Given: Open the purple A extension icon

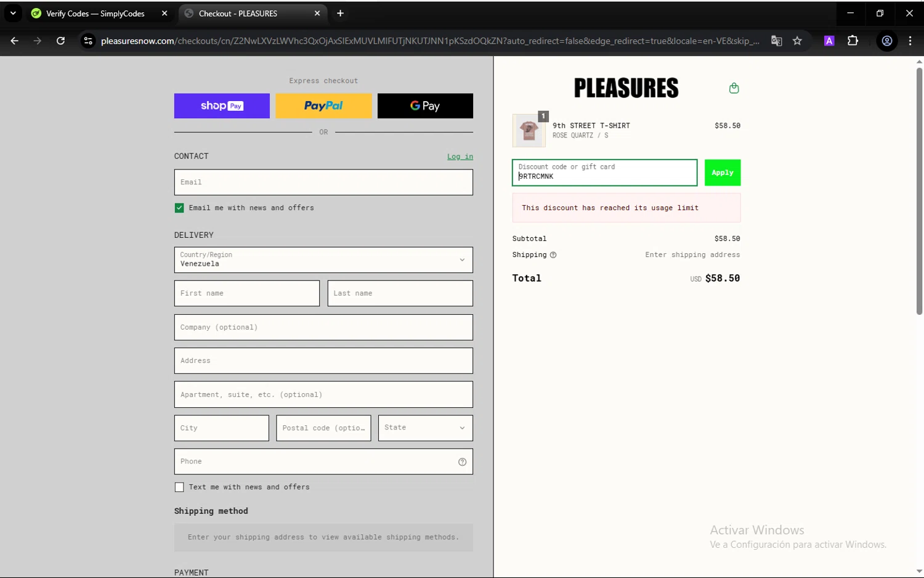Looking at the screenshot, I should point(829,41).
